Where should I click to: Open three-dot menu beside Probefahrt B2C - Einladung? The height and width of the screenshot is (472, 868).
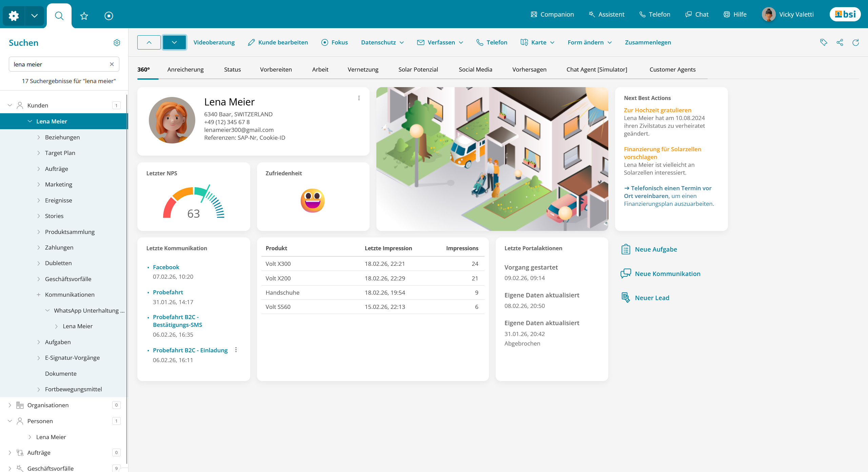[236, 350]
